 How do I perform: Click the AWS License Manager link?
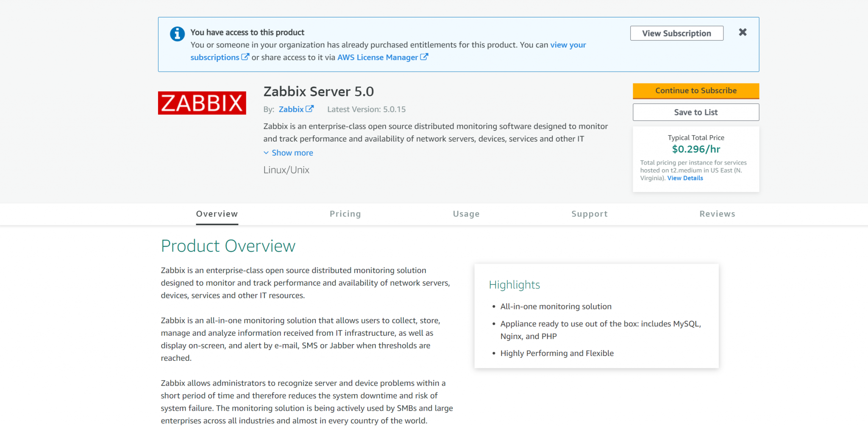377,57
